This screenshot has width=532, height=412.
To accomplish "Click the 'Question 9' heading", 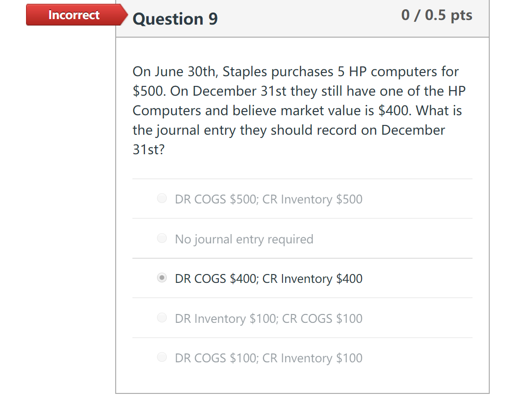I will click(x=175, y=19).
